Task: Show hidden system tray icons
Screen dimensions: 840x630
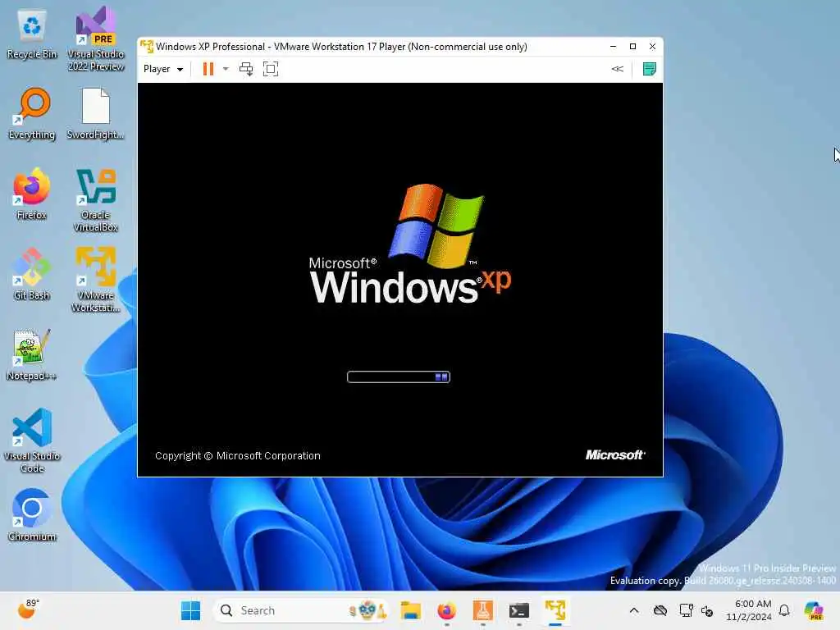Action: [x=634, y=610]
